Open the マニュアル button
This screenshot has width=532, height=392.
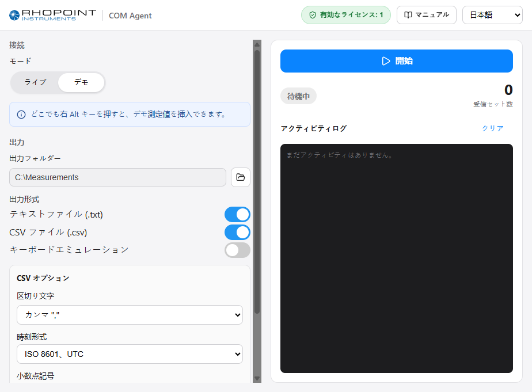pyautogui.click(x=427, y=15)
